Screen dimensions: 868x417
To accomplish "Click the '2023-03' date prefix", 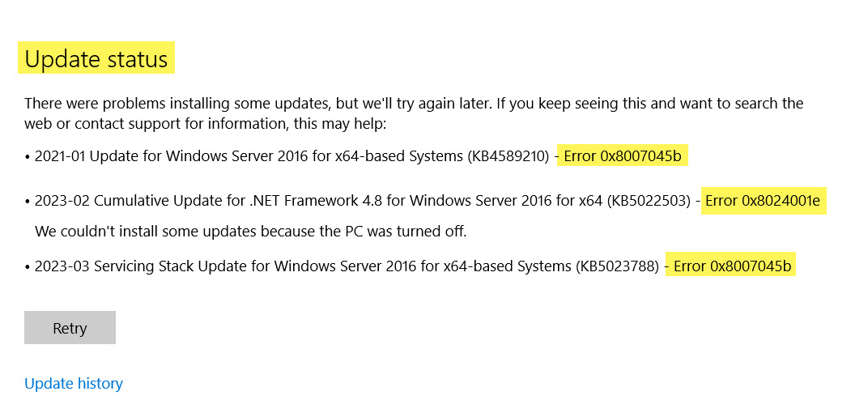I will (61, 266).
